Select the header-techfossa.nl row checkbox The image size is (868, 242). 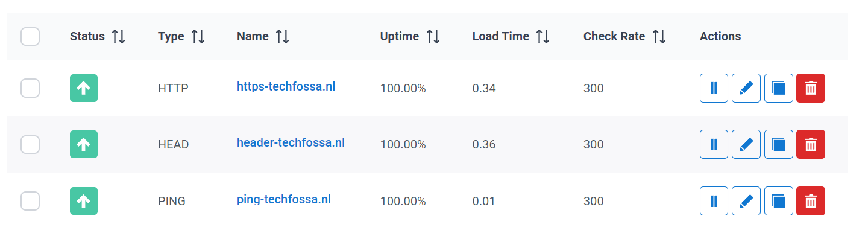[x=30, y=144]
